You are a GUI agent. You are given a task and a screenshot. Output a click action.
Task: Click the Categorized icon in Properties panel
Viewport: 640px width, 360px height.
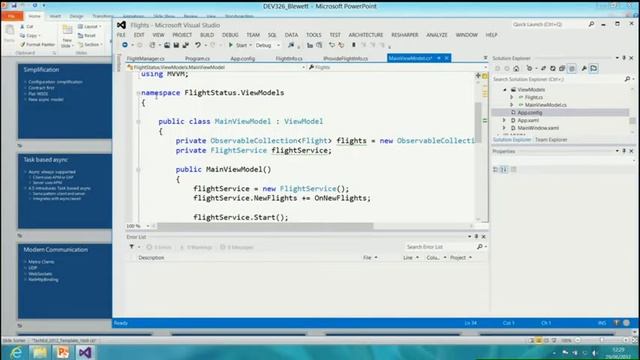click(496, 169)
